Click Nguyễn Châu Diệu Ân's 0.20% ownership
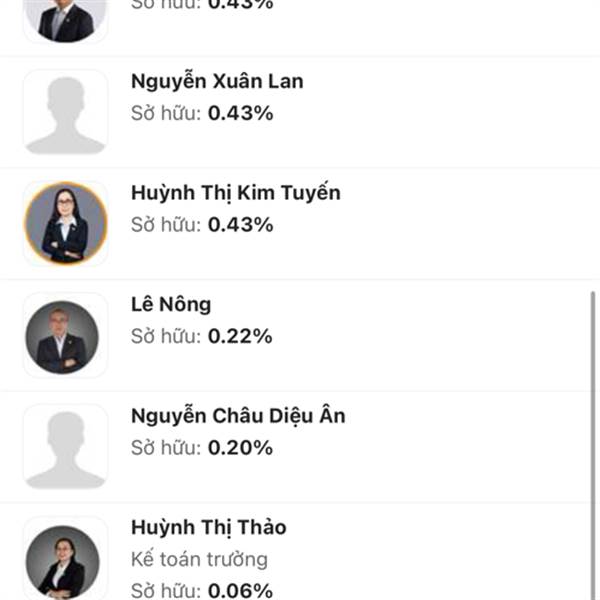600x600 pixels. pyautogui.click(x=240, y=448)
